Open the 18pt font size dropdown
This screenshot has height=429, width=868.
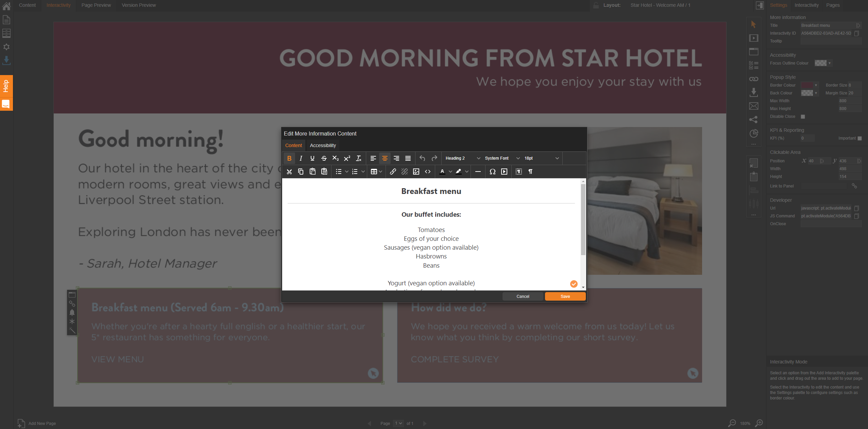click(x=541, y=158)
